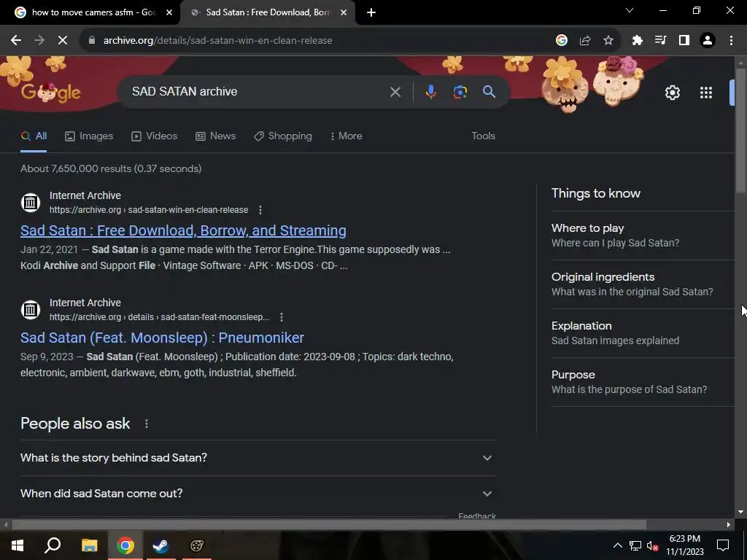Open File Explorer from the taskbar
Screen dimensions: 747x560
click(x=89, y=545)
